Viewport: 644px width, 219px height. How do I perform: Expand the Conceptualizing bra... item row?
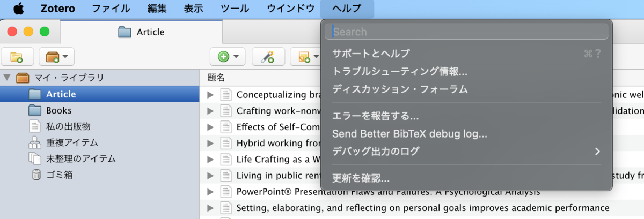pyautogui.click(x=210, y=95)
